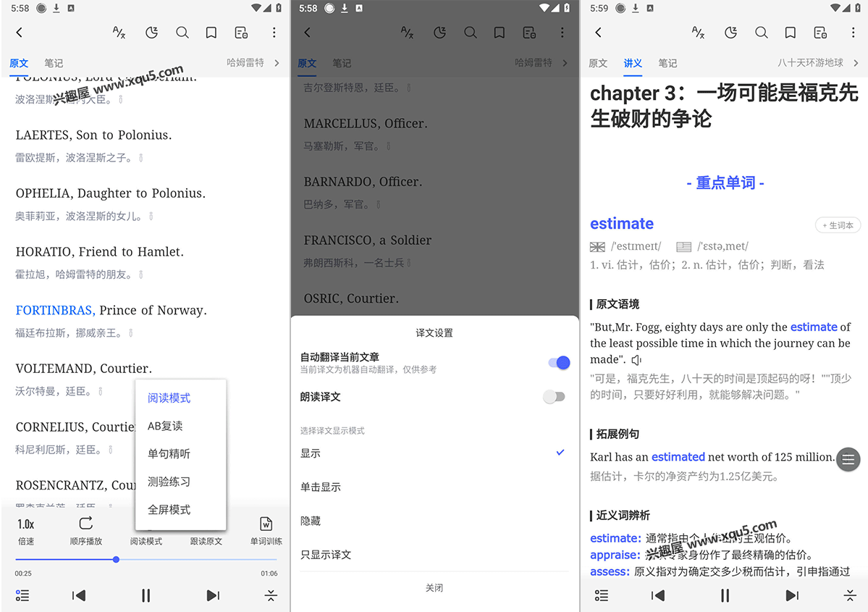Screen dimensions: 868x612
Task: Tap the line HORATIO, Friend to Hamlet
Action: (x=100, y=252)
